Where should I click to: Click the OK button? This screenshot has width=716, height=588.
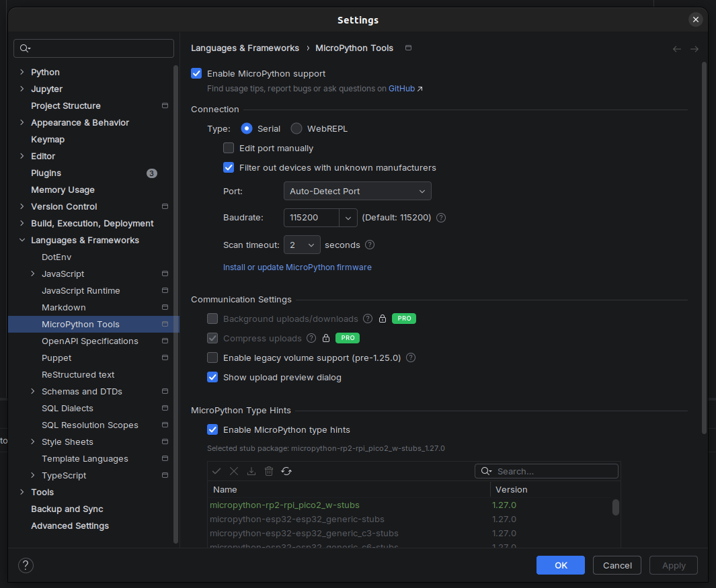(560, 565)
